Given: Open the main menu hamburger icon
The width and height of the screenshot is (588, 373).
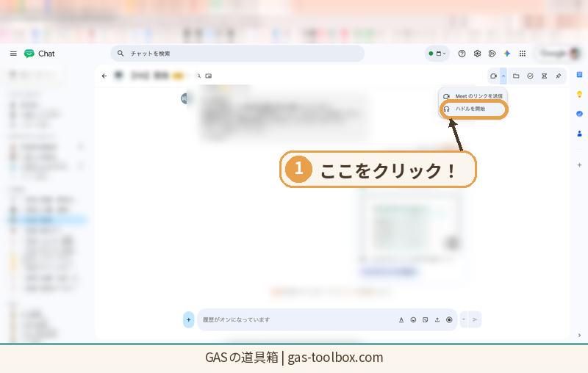Looking at the screenshot, I should (x=13, y=54).
